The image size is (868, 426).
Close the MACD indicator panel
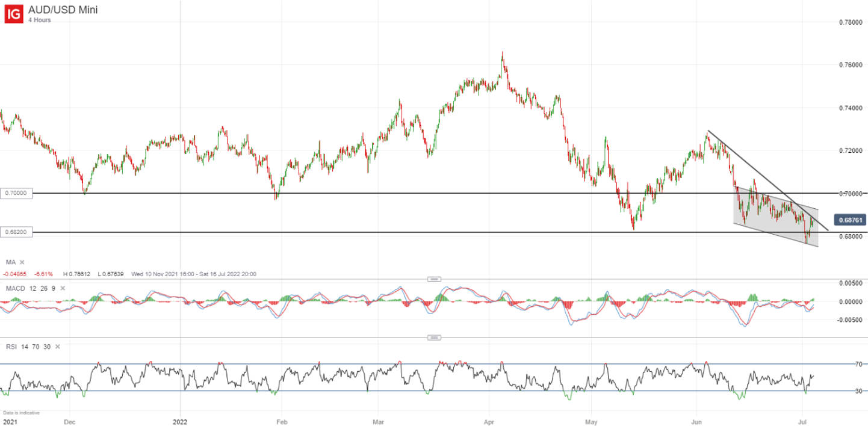click(62, 288)
